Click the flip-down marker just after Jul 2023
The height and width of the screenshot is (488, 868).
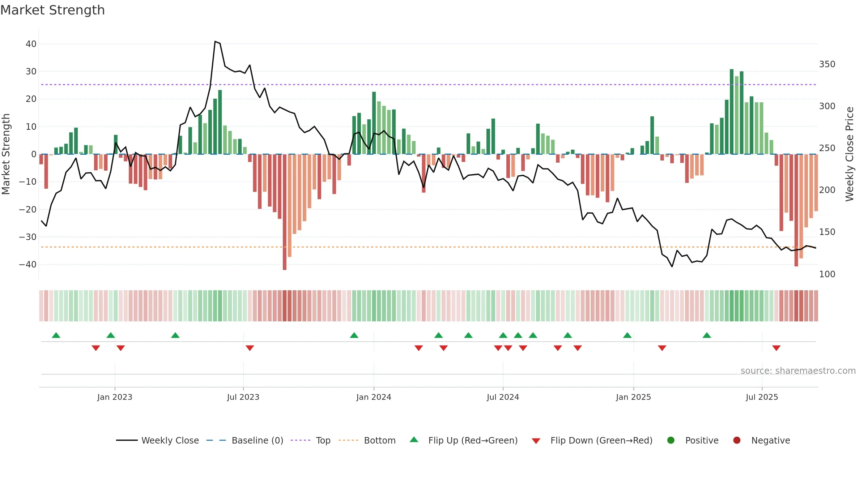(250, 348)
